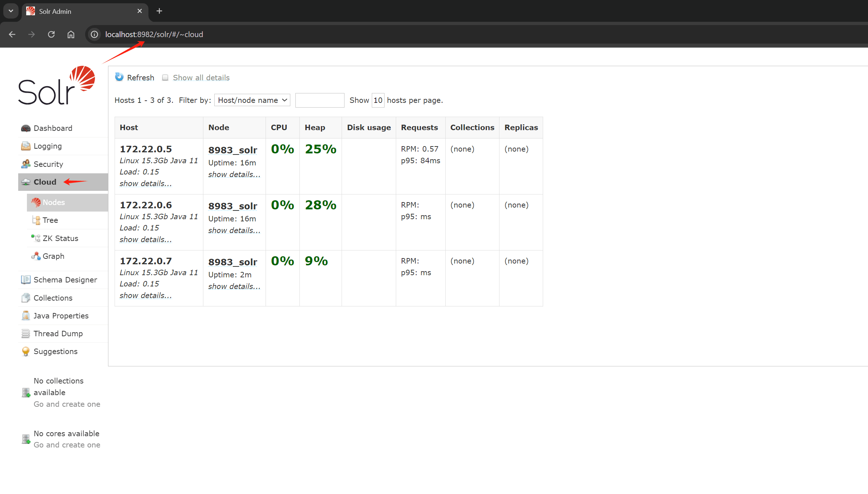
Task: Click the hosts per page input field
Action: coord(377,100)
